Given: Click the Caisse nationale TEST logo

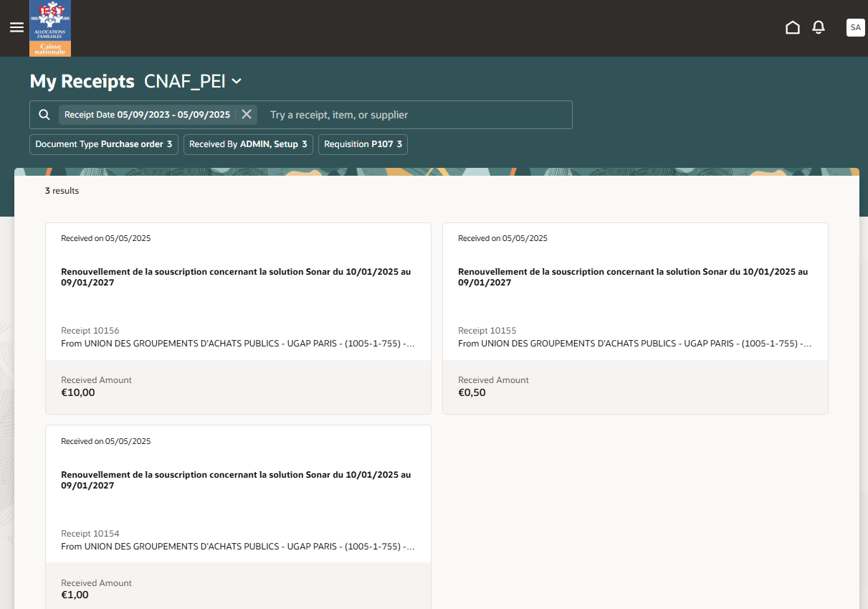Looking at the screenshot, I should [x=50, y=28].
